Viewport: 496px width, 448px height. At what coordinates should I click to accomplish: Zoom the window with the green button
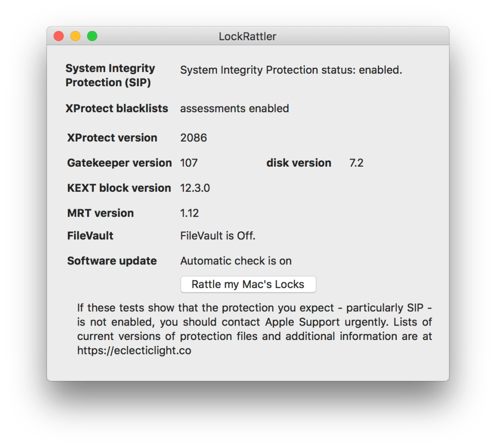(x=92, y=36)
